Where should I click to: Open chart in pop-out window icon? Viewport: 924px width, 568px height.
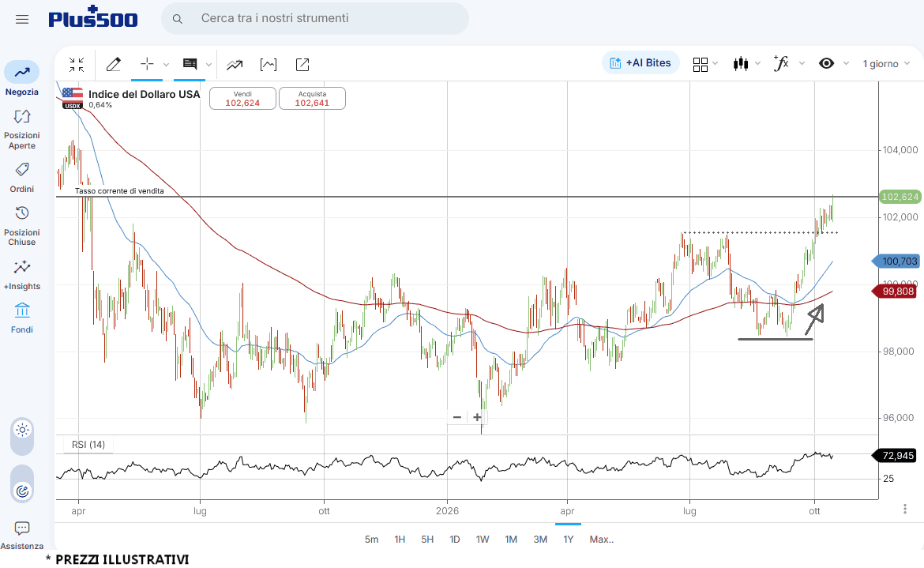tap(302, 65)
